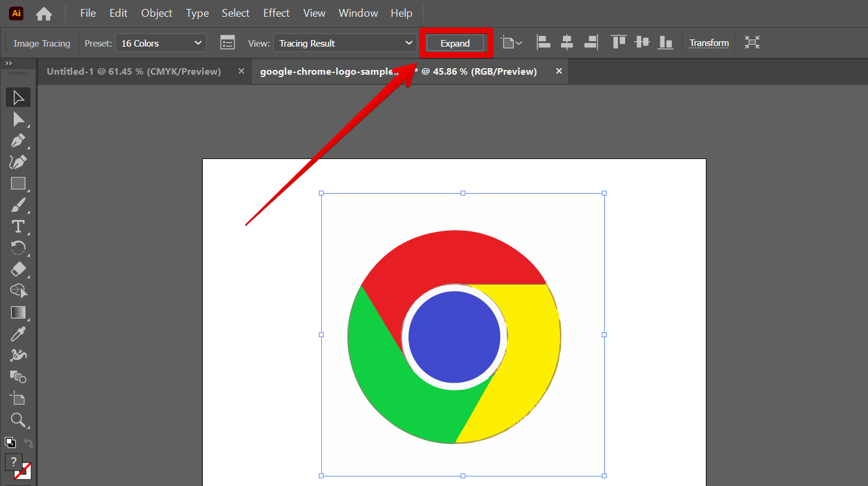Open the View dropdown showing Tracing Result
868x486 pixels.
pos(345,42)
